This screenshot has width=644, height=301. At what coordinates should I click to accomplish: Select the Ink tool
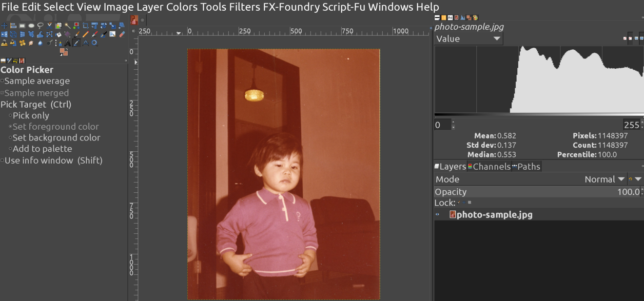104,34
